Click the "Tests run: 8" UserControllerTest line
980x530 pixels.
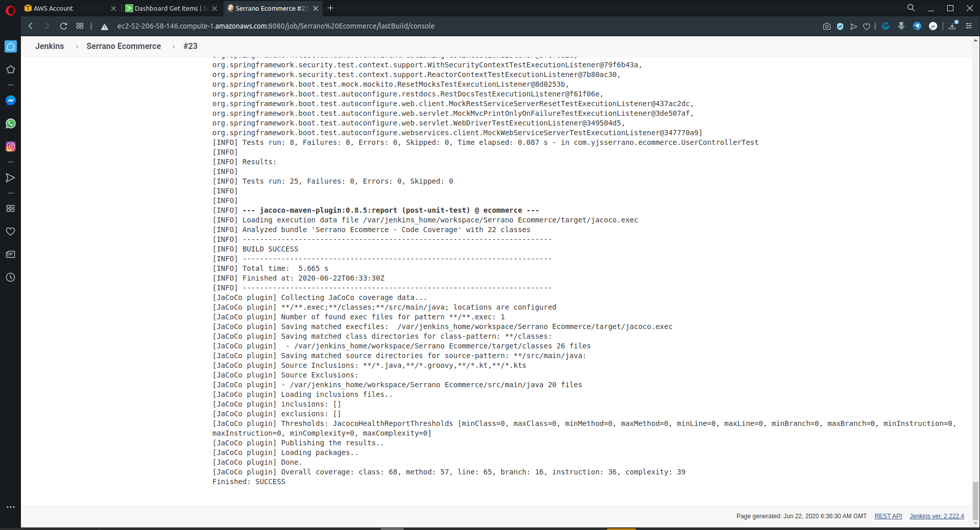point(485,142)
